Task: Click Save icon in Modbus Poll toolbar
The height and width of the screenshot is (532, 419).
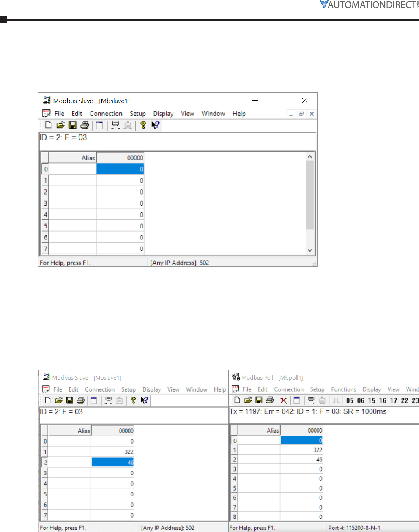Action: tap(259, 400)
